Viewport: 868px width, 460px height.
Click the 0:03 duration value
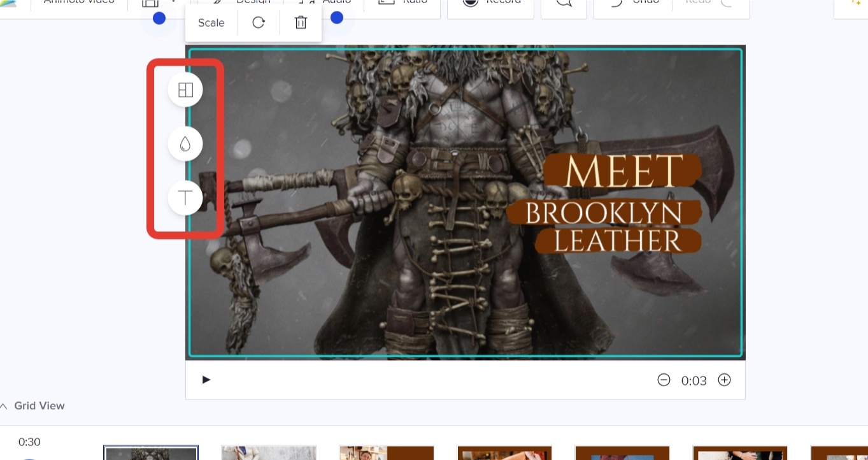click(x=694, y=381)
